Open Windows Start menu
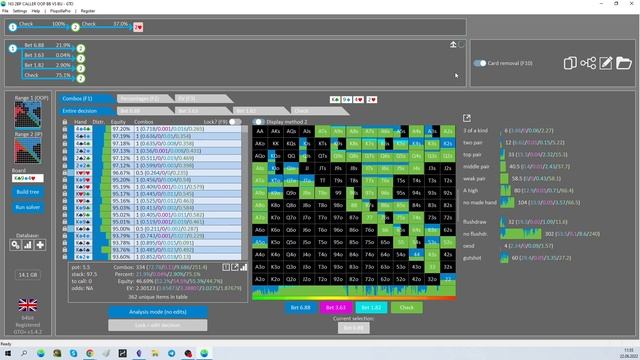Image resolution: width=640 pixels, height=360 pixels. pyautogui.click(x=7, y=353)
